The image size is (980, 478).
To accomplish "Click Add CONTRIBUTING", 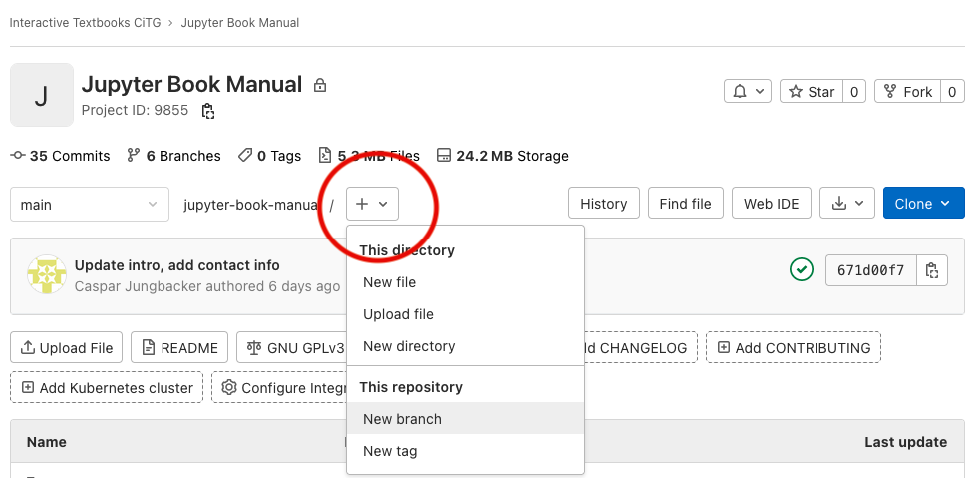I will tap(794, 348).
